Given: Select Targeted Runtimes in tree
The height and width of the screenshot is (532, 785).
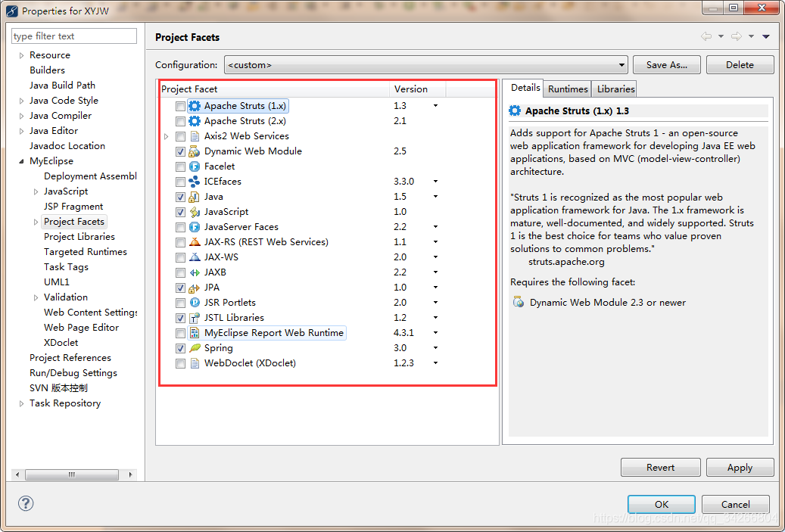Looking at the screenshot, I should tap(85, 252).
